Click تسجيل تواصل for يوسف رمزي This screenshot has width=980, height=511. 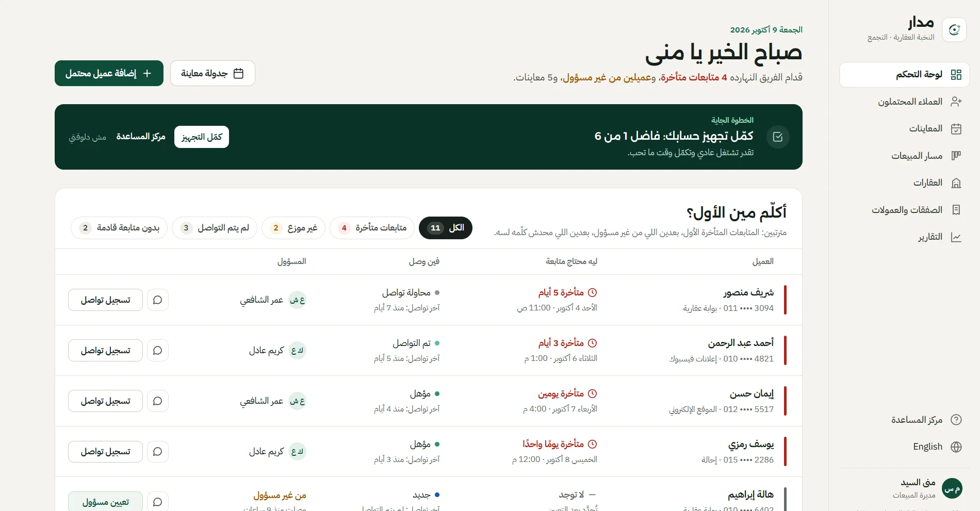(x=105, y=452)
